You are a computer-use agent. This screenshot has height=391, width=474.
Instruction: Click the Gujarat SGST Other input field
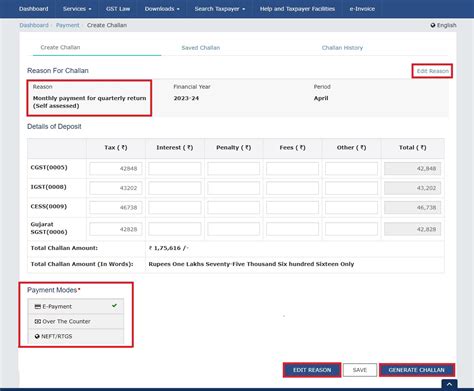(x=351, y=229)
